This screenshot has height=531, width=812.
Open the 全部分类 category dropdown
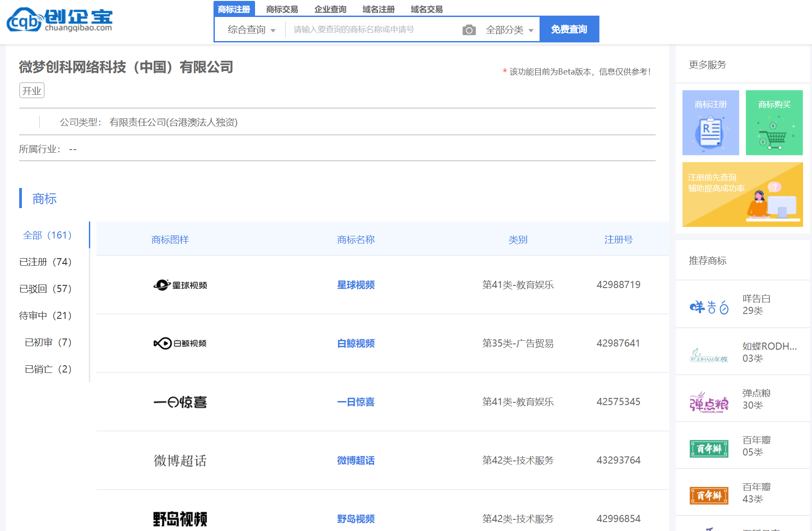[510, 30]
